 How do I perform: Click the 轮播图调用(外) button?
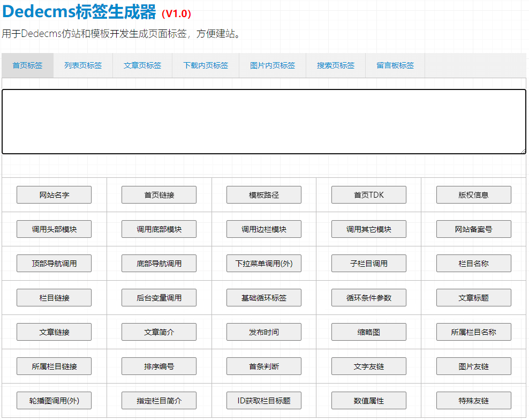pyautogui.click(x=54, y=400)
